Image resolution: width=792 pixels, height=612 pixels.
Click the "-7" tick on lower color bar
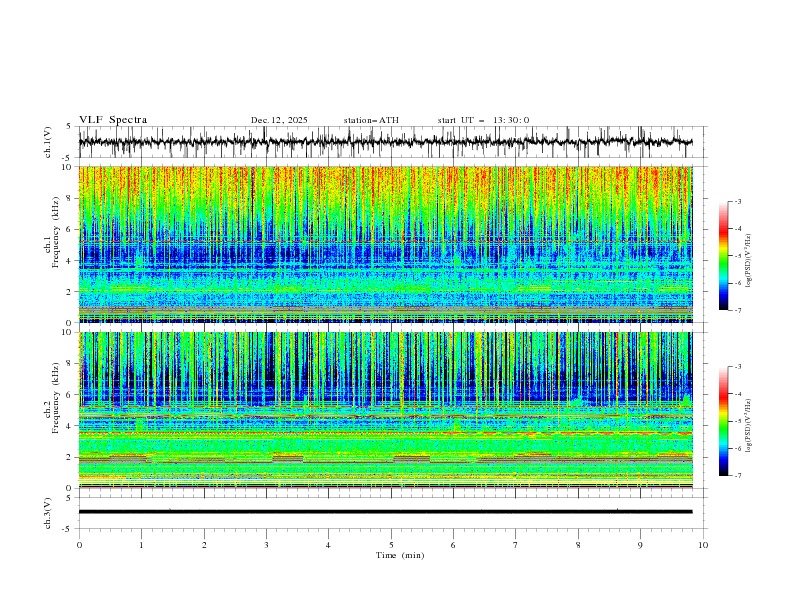click(x=737, y=476)
